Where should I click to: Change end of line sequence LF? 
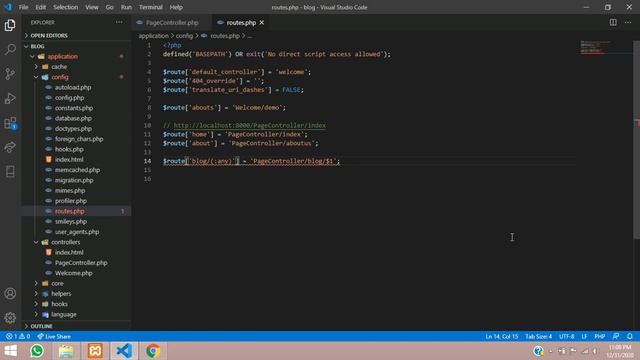[x=584, y=336]
